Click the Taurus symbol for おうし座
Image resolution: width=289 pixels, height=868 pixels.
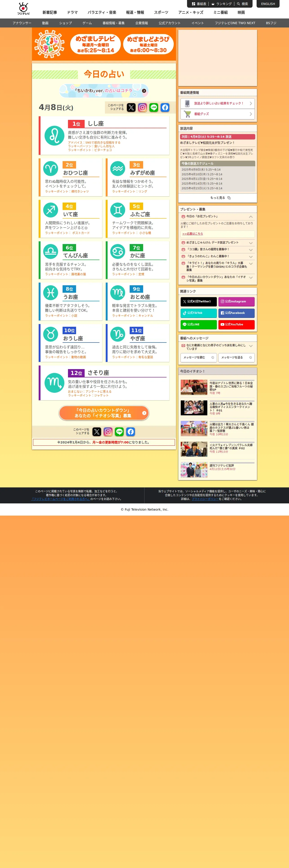(51, 334)
